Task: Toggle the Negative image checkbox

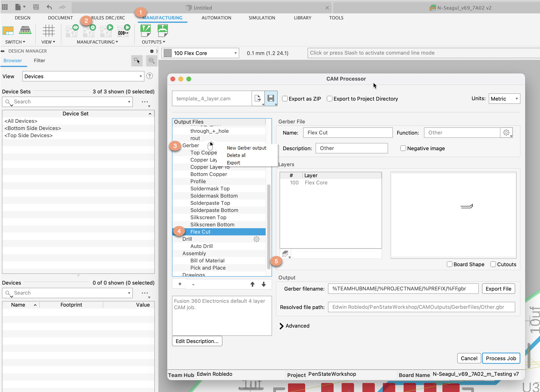Action: point(403,148)
